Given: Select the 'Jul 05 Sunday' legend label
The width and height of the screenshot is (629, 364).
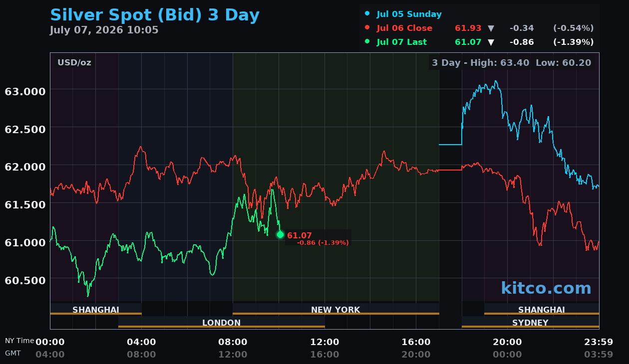Looking at the screenshot, I should (x=409, y=14).
